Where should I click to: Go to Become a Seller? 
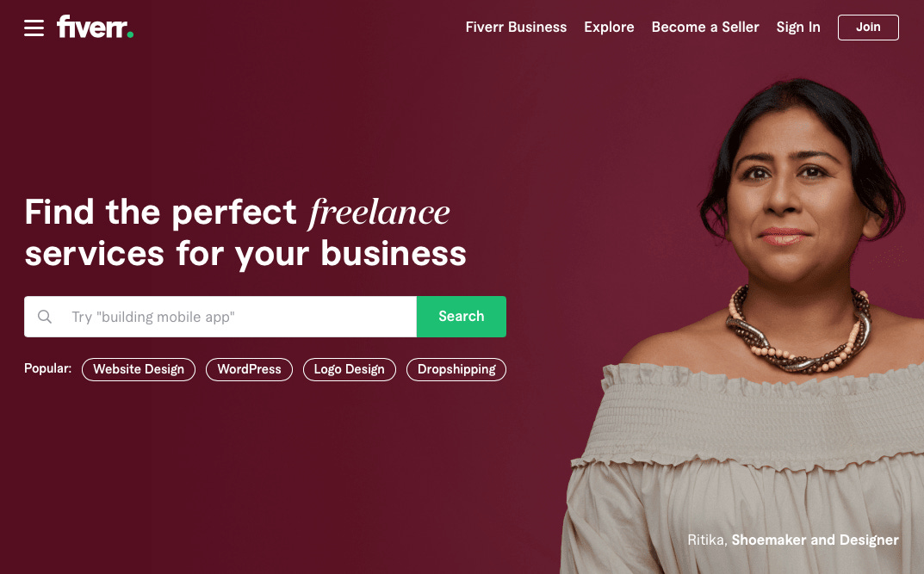(705, 27)
